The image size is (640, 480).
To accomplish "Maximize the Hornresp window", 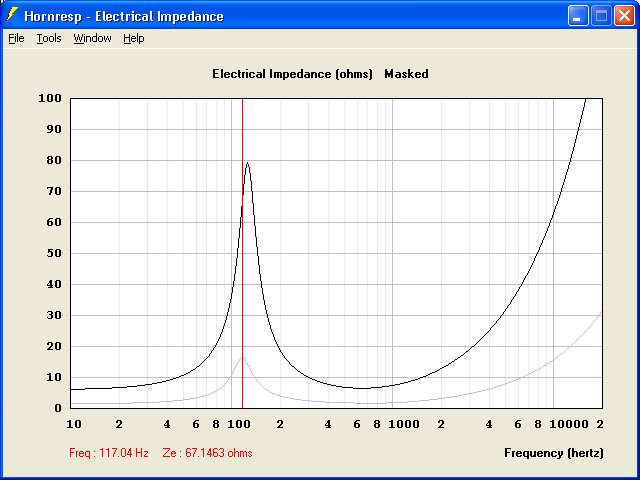I will click(601, 16).
